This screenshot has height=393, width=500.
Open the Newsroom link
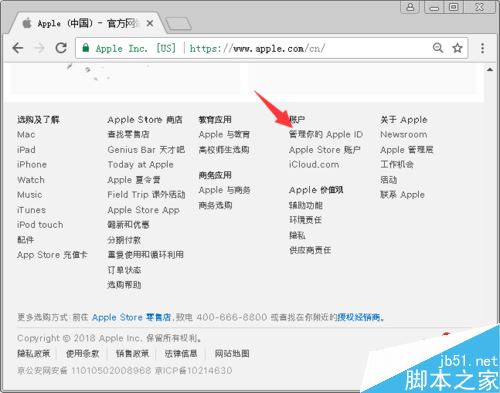click(403, 135)
